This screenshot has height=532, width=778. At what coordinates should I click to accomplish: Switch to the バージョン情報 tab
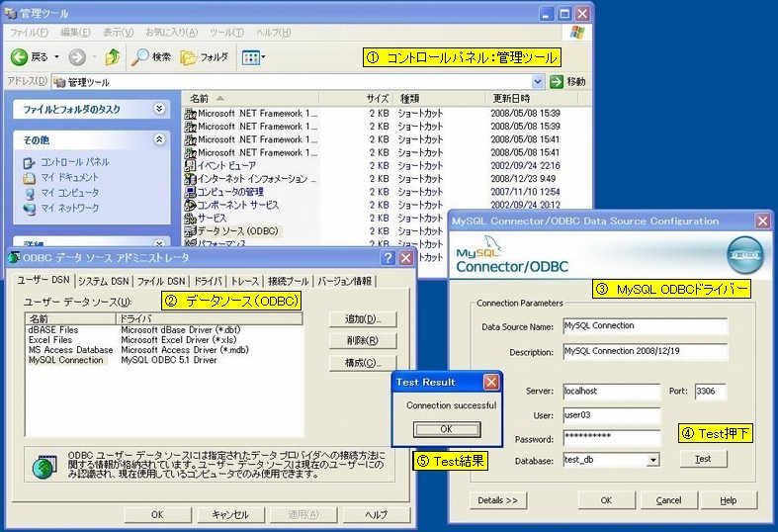pyautogui.click(x=344, y=282)
